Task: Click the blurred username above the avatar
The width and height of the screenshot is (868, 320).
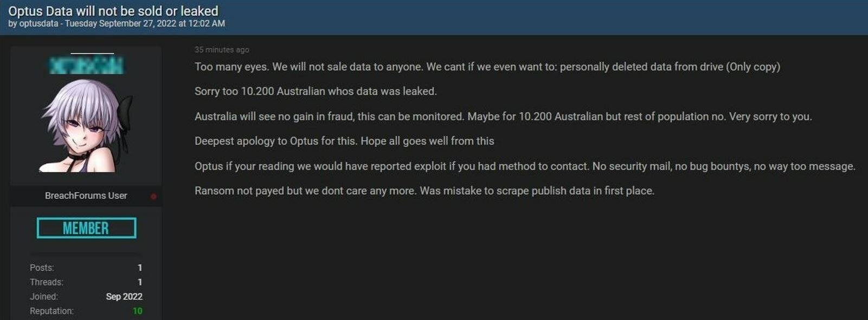Action: pos(86,66)
